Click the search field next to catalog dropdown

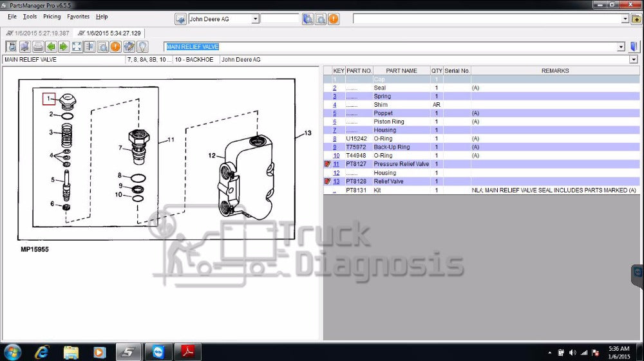279,19
